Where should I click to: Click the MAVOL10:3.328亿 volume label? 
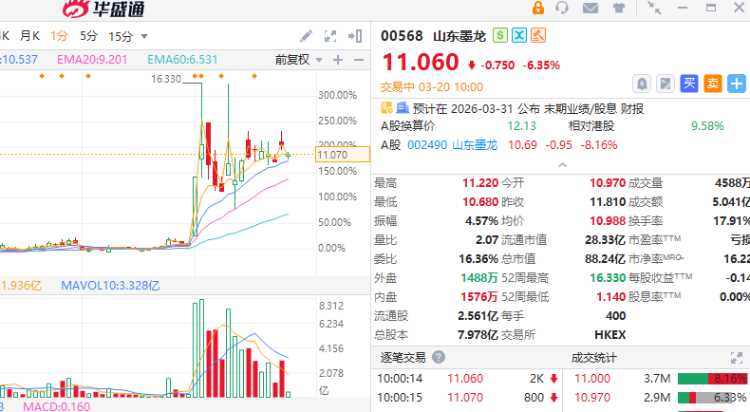110,286
